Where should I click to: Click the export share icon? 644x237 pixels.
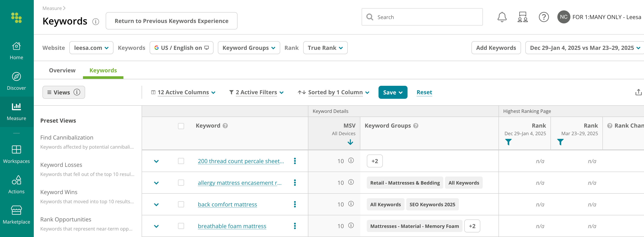tap(638, 92)
